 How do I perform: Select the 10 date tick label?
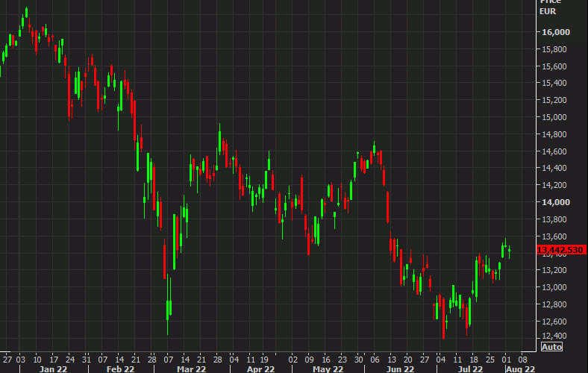37,360
